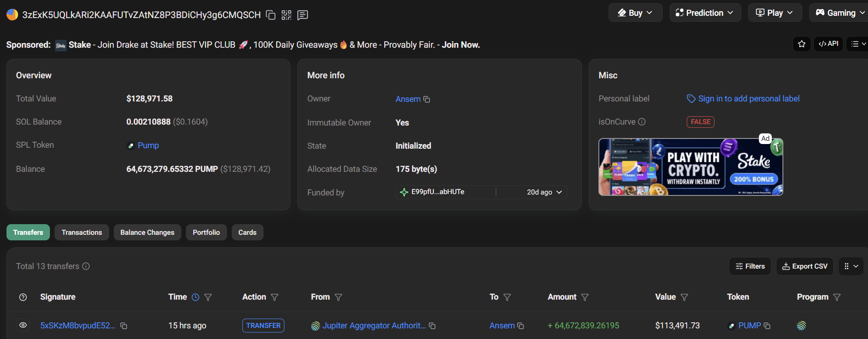Filter by From column
The width and height of the screenshot is (868, 339).
click(339, 297)
